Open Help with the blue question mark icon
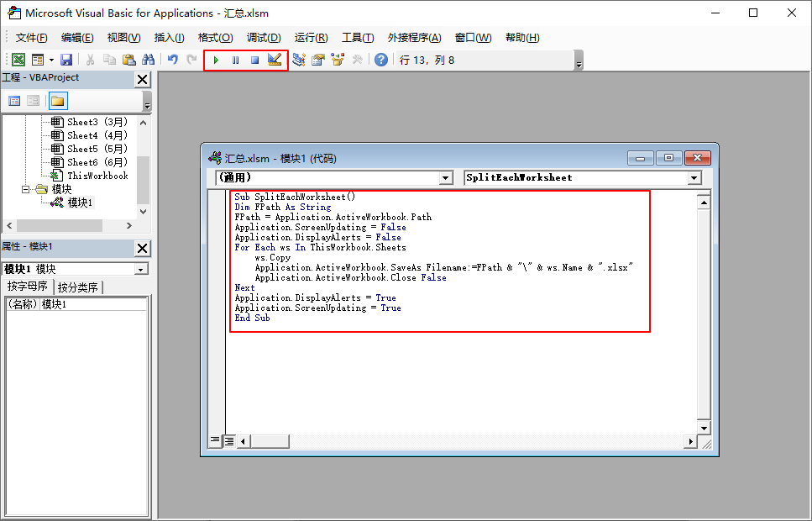The height and width of the screenshot is (521, 812). click(381, 60)
